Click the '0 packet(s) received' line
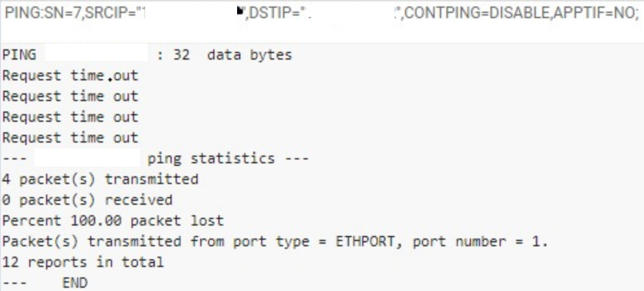 87,200
